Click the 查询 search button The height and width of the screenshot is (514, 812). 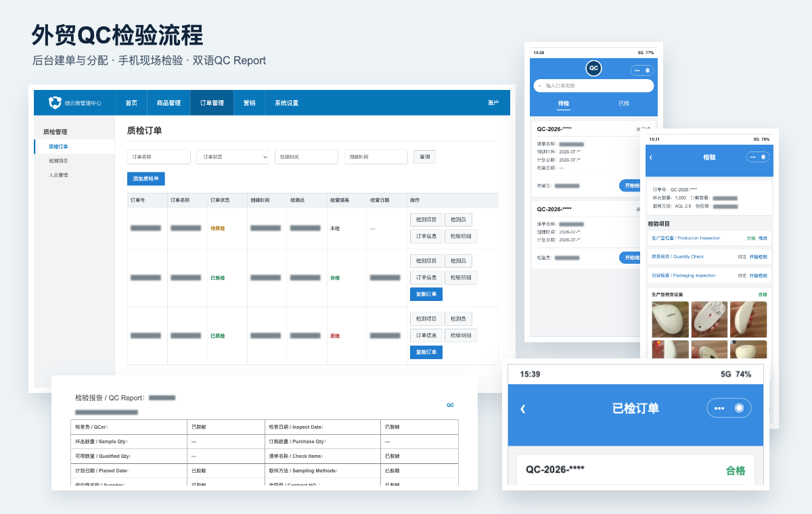pyautogui.click(x=425, y=157)
